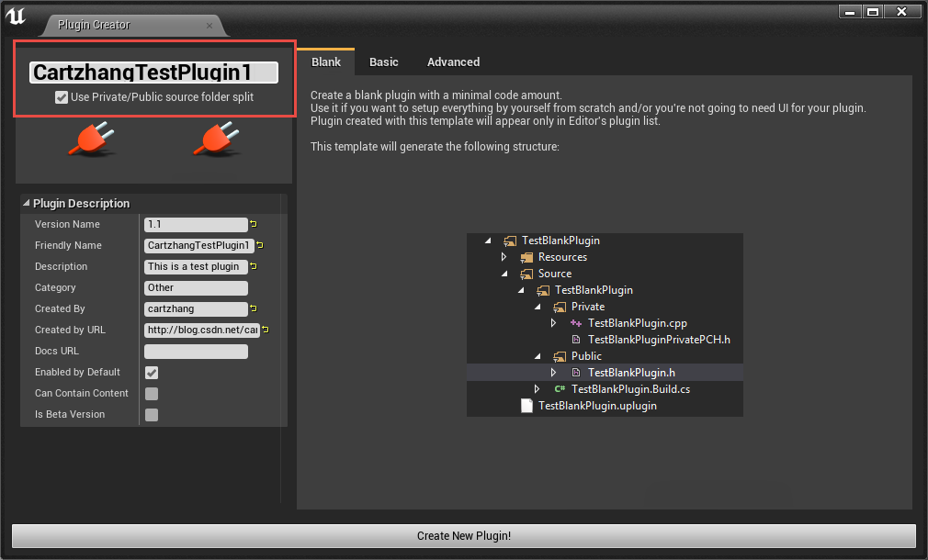The width and height of the screenshot is (928, 560).
Task: Click the Unreal Engine logo icon
Action: [x=16, y=16]
